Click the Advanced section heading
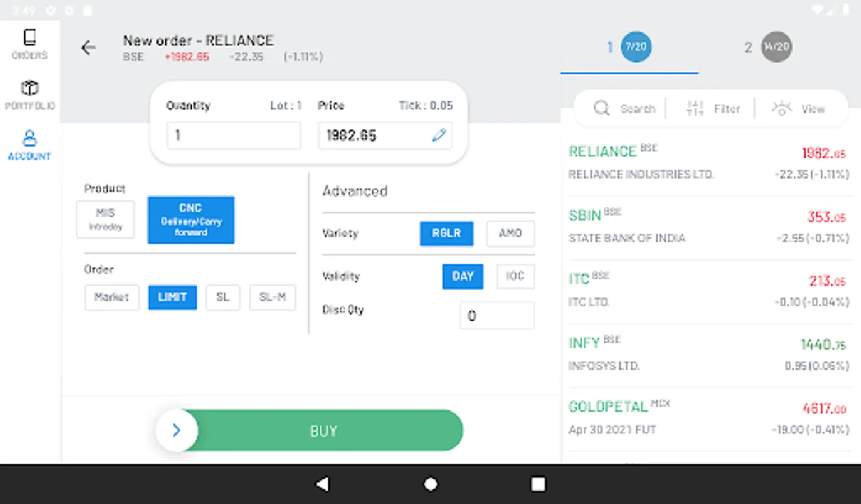This screenshot has height=504, width=861. point(355,191)
